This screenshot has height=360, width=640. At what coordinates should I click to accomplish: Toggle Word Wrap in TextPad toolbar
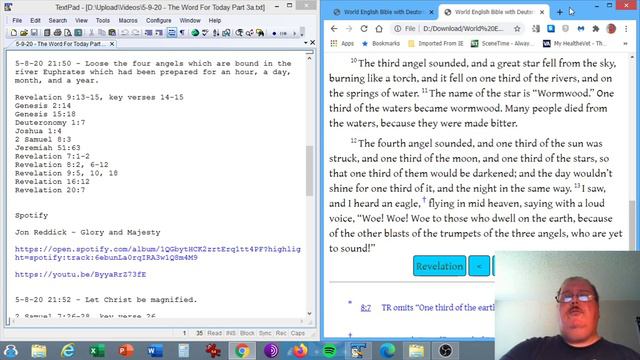[172, 33]
